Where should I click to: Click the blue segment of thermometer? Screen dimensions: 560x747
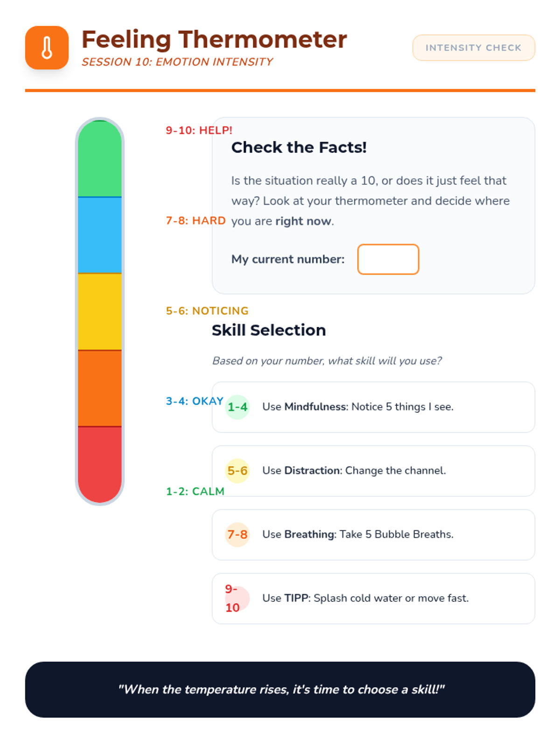99,235
